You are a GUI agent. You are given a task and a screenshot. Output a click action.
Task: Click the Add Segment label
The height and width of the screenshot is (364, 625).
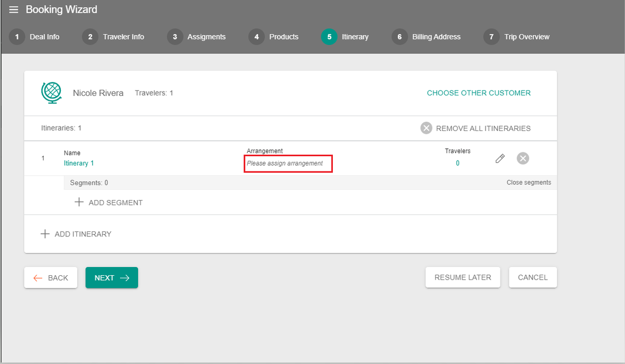point(116,202)
